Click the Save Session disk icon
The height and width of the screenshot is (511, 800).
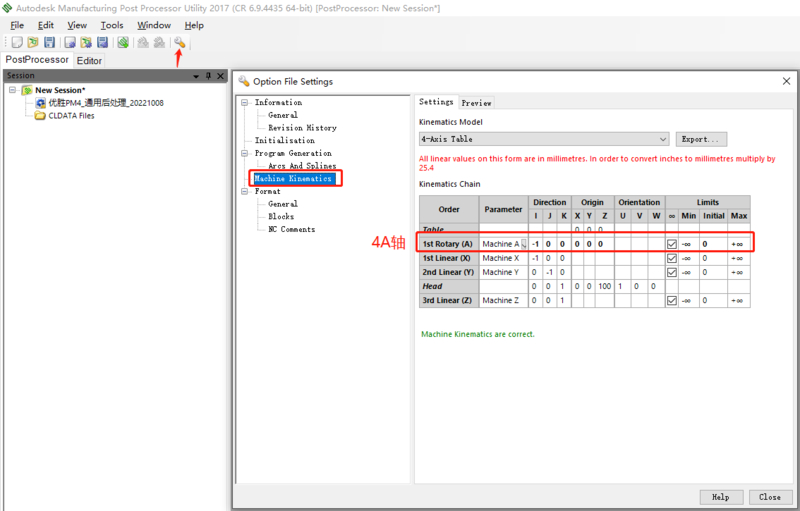[49, 42]
